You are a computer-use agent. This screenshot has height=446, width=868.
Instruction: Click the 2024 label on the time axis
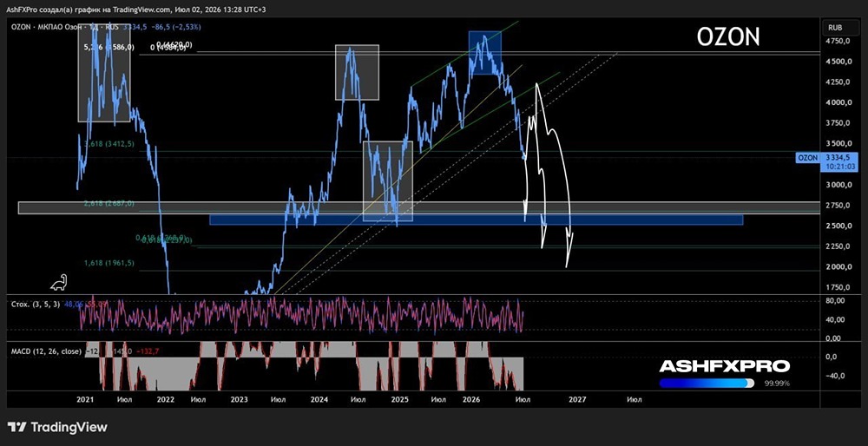coord(319,399)
